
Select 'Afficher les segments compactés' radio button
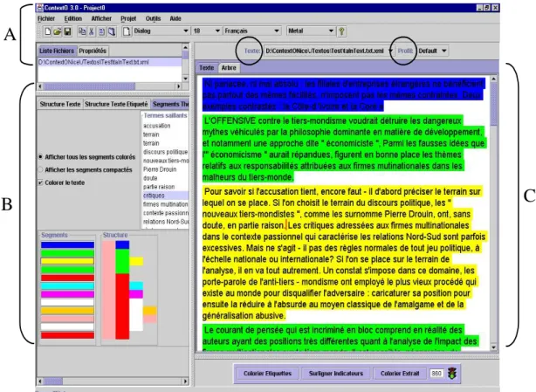(41, 169)
